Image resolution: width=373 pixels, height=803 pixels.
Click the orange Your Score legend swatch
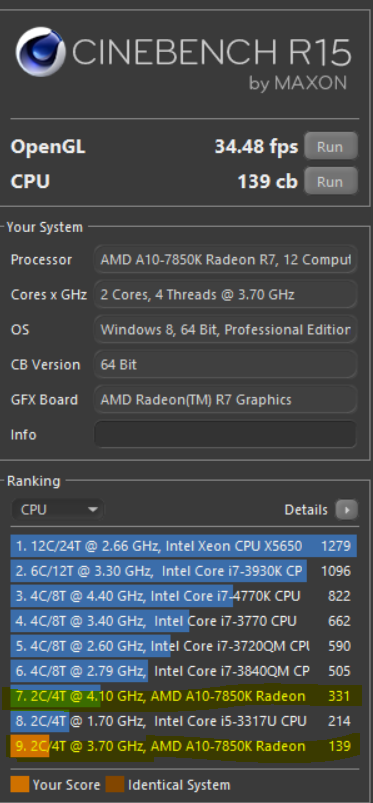19,785
